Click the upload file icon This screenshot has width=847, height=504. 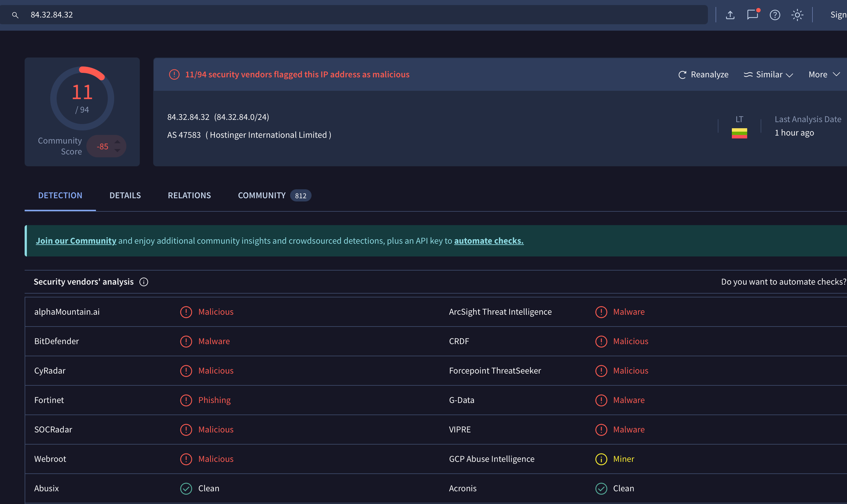(x=730, y=15)
